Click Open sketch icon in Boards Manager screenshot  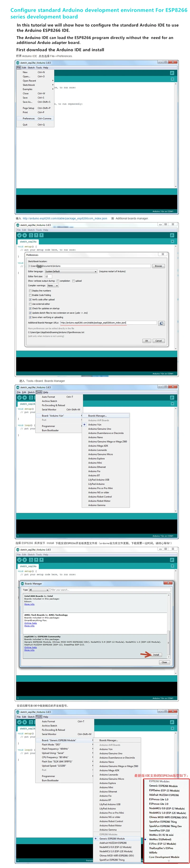pos(36,560)
